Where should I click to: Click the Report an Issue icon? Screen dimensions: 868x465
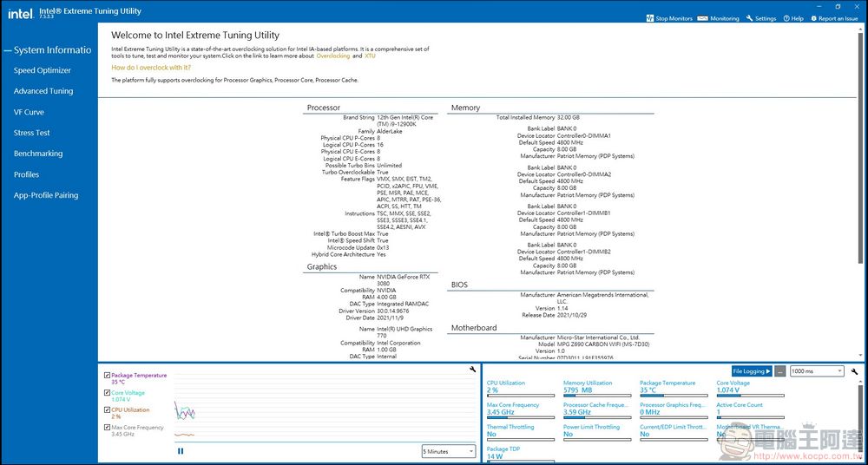coord(813,18)
